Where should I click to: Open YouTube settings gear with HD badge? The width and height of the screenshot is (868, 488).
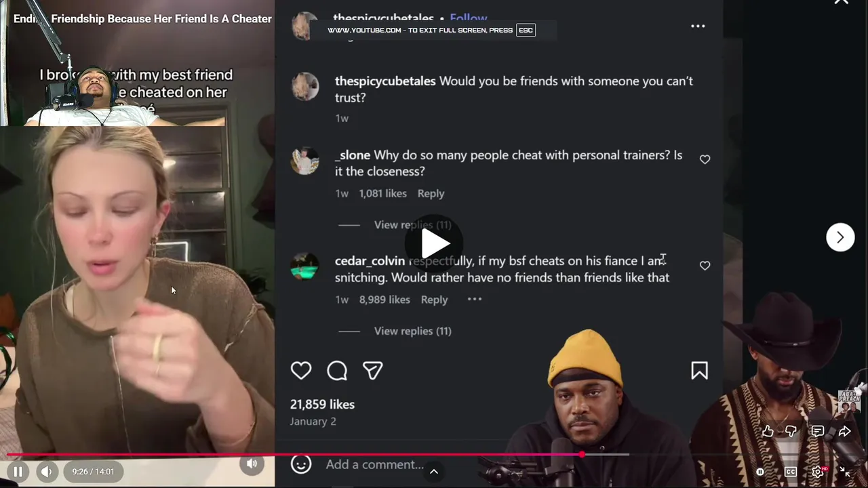(818, 472)
